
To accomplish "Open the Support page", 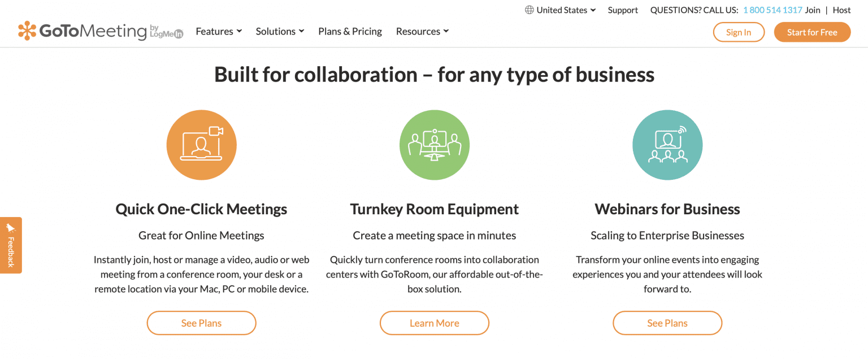I will click(622, 10).
